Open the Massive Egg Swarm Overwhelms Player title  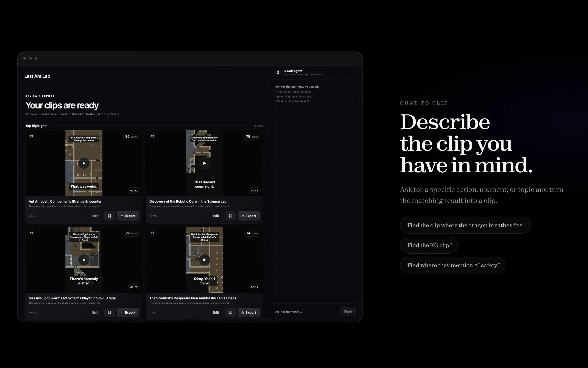tap(72, 298)
